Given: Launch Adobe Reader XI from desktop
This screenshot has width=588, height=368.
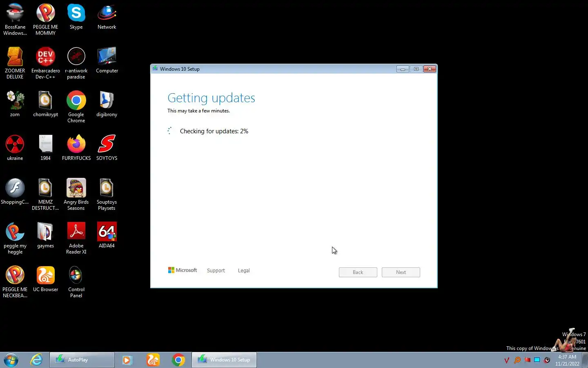Looking at the screenshot, I should (x=76, y=238).
